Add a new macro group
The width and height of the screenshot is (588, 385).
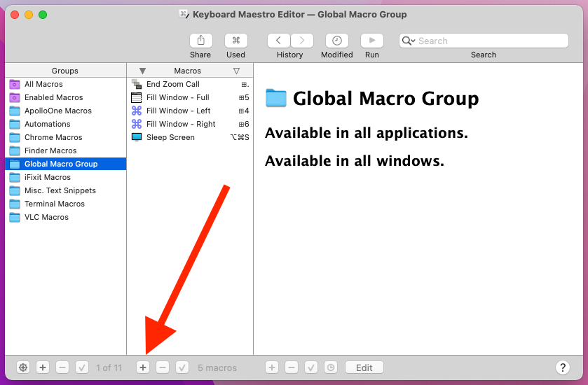point(43,367)
